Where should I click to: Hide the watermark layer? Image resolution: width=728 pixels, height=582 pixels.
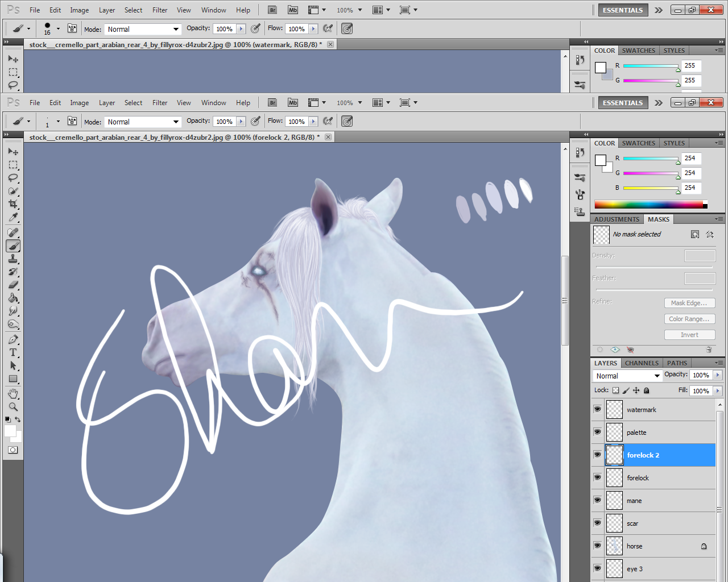[x=597, y=409]
